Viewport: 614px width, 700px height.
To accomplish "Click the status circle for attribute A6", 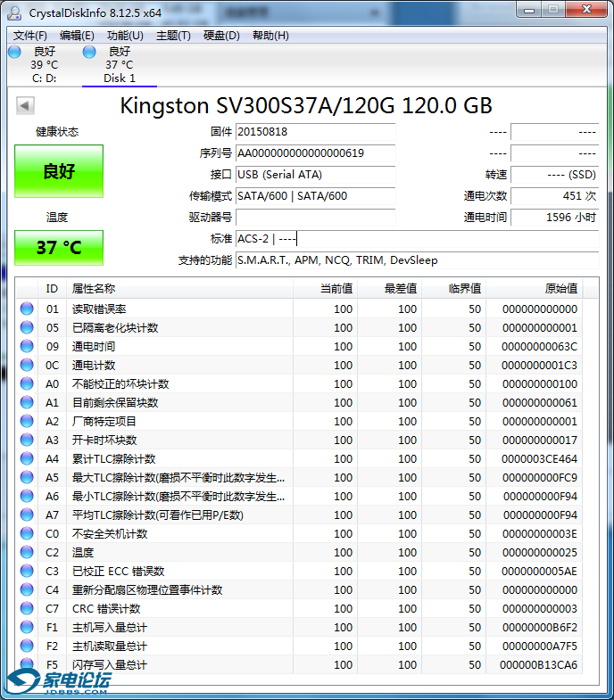I will pos(27,496).
